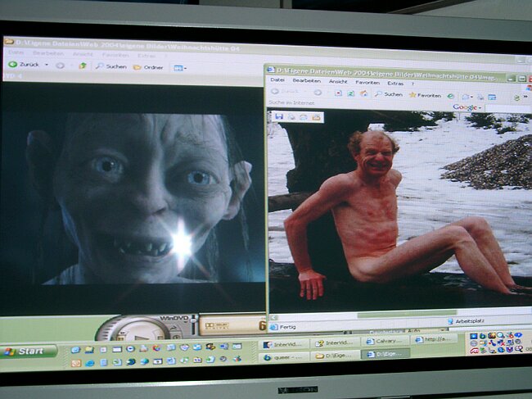The width and height of the screenshot is (532, 399).
Task: Click the Refresh icon in browser toolbar
Action: click(351, 93)
